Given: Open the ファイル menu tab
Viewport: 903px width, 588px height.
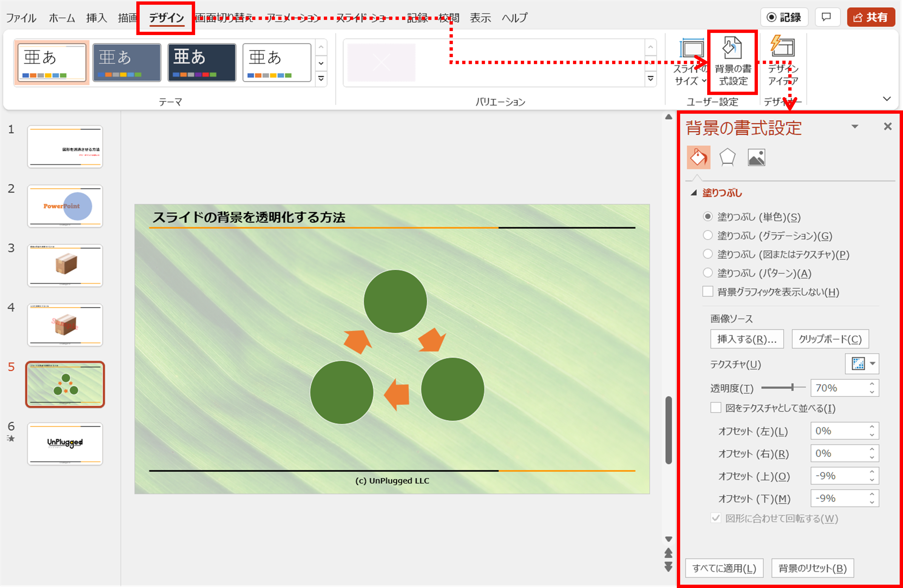Looking at the screenshot, I should [x=21, y=18].
